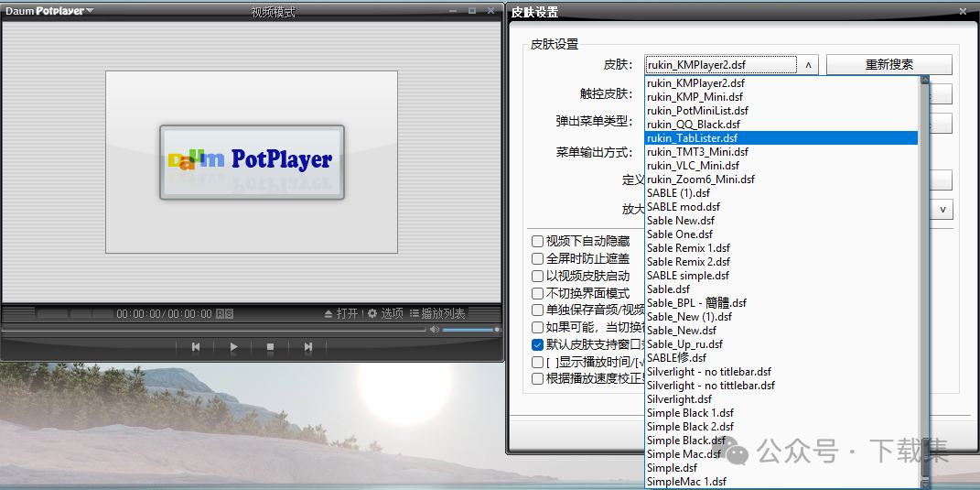Click the scroll-up arrow of skin list

(x=924, y=80)
